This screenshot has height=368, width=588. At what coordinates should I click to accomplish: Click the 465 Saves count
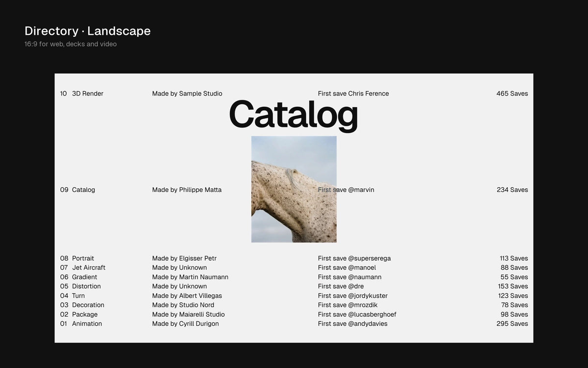click(x=512, y=94)
